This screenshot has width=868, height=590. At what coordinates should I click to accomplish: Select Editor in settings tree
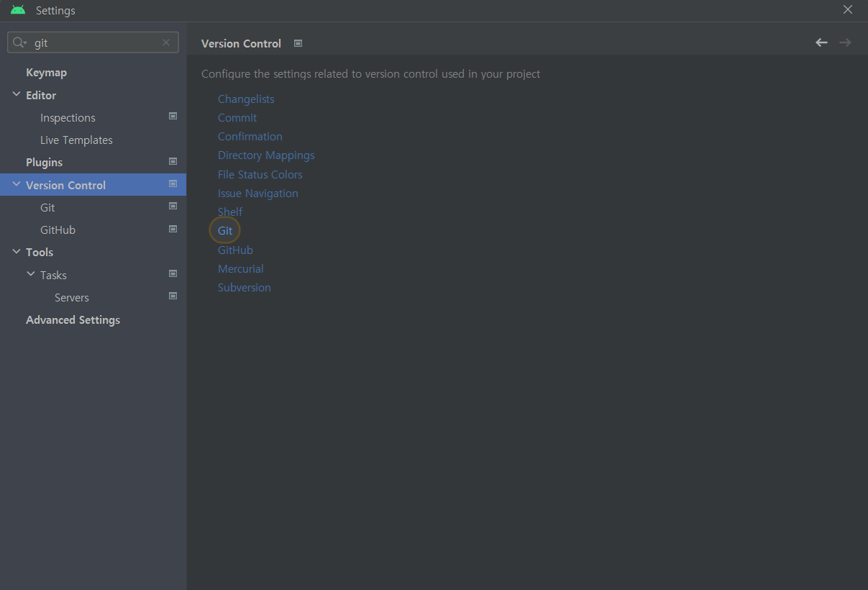41,95
